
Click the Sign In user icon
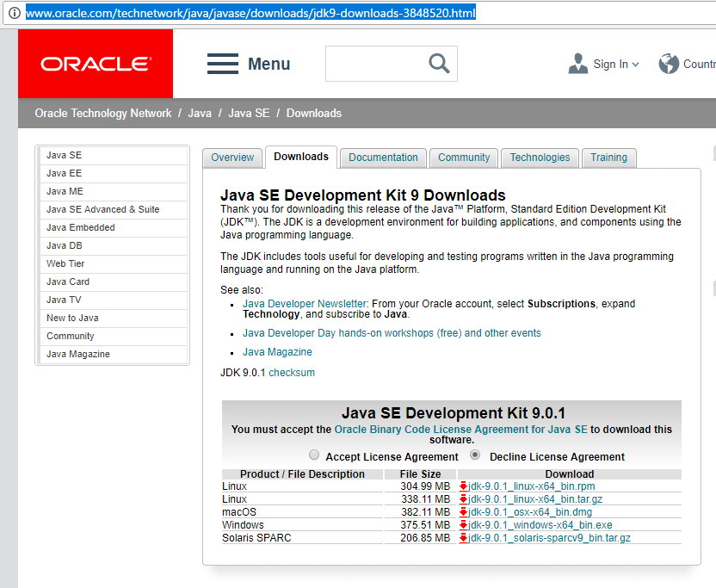578,64
